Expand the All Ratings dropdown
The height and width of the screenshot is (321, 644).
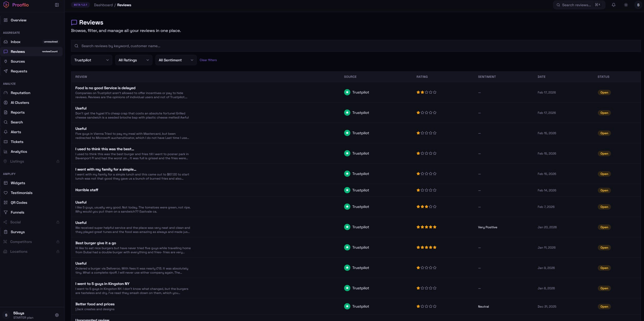[133, 60]
